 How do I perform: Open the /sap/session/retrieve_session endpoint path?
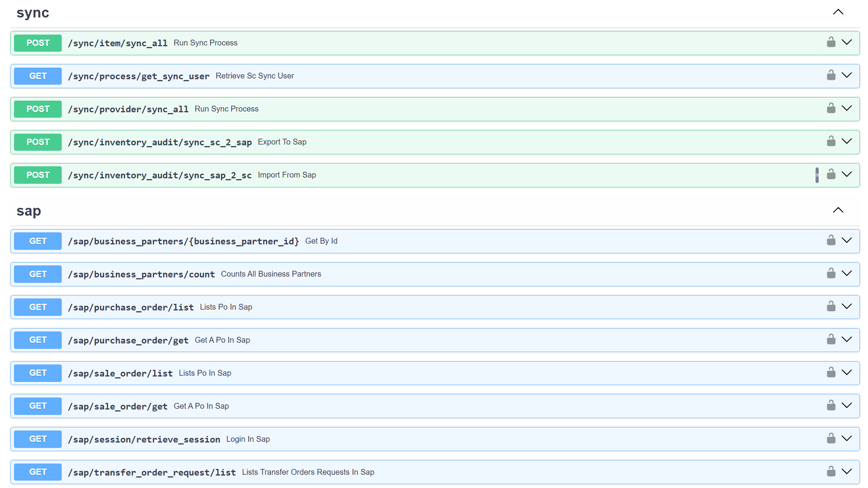point(144,439)
